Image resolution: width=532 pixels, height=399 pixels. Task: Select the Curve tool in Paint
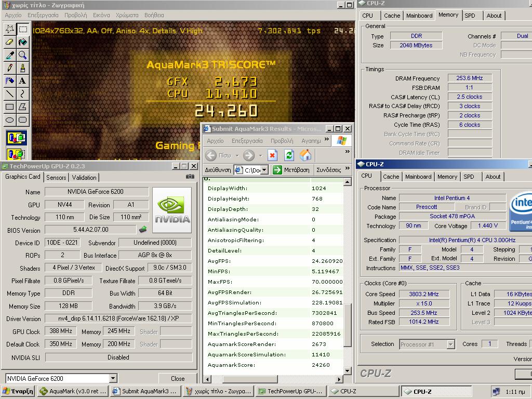23,94
